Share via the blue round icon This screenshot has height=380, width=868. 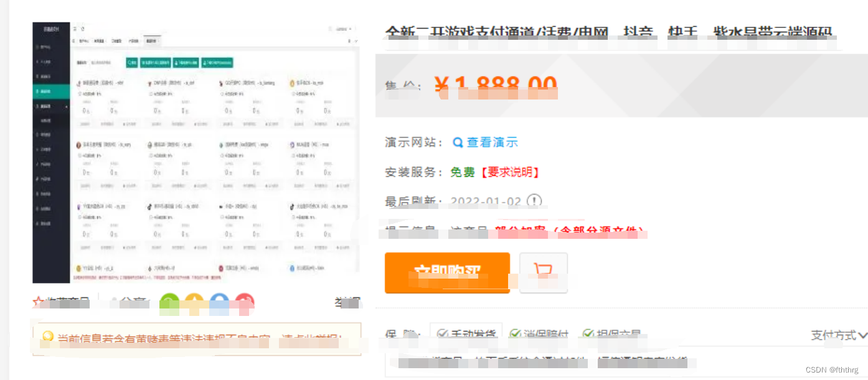click(219, 303)
